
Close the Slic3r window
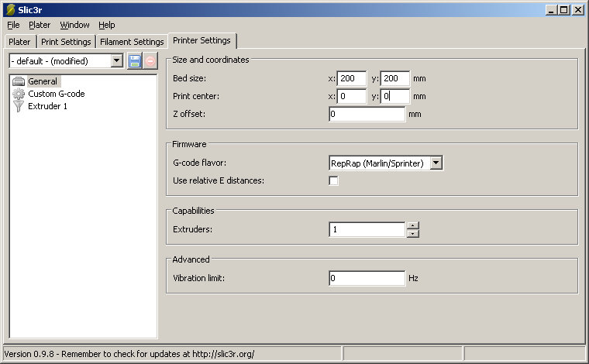577,10
